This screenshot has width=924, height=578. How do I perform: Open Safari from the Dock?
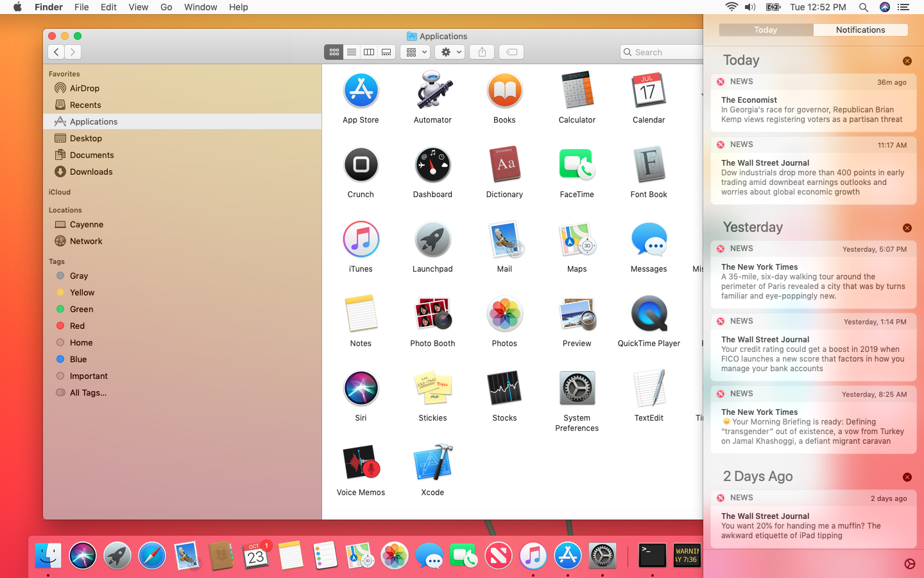pyautogui.click(x=152, y=556)
